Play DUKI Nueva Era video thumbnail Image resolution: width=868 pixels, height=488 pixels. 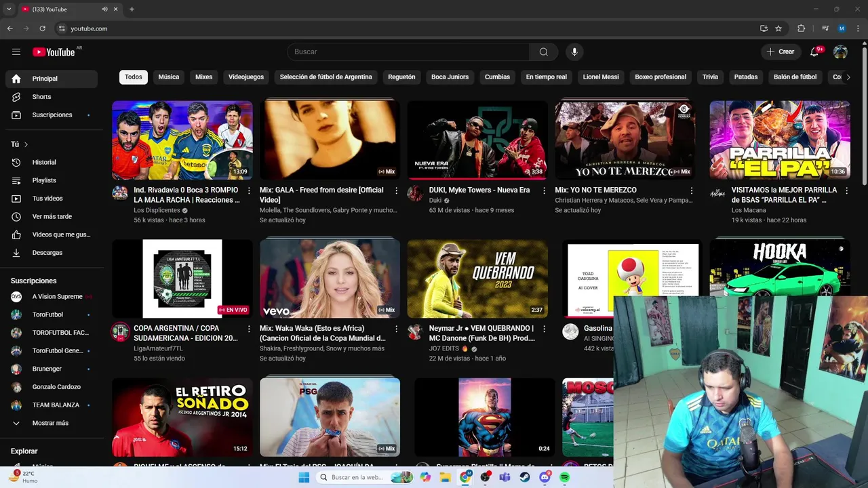pyautogui.click(x=477, y=140)
